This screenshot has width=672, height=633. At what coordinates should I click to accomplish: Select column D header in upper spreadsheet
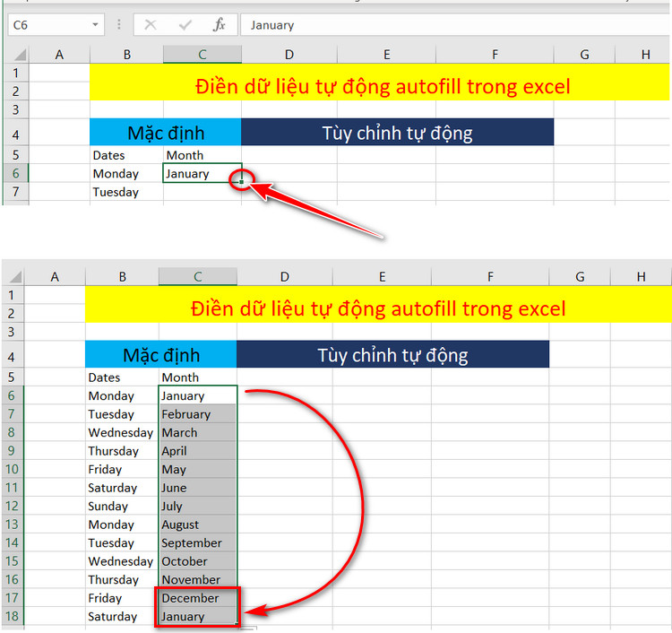(x=289, y=55)
